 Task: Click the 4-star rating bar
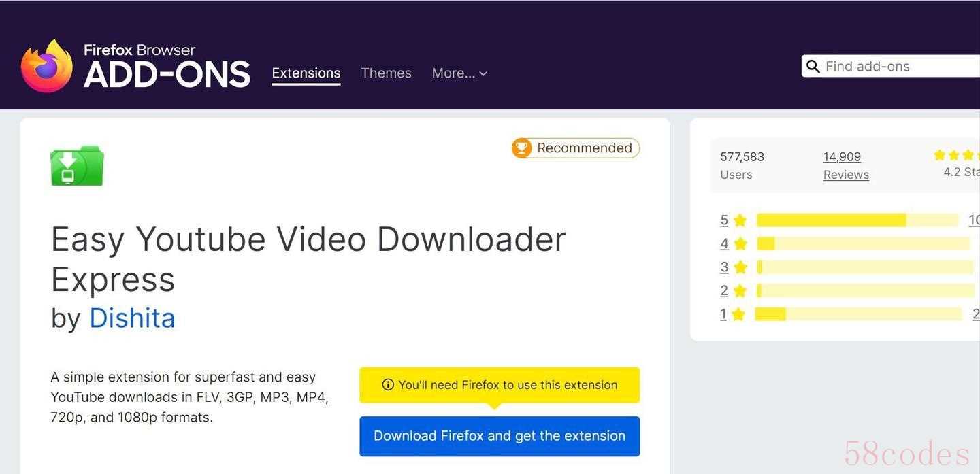(x=864, y=243)
